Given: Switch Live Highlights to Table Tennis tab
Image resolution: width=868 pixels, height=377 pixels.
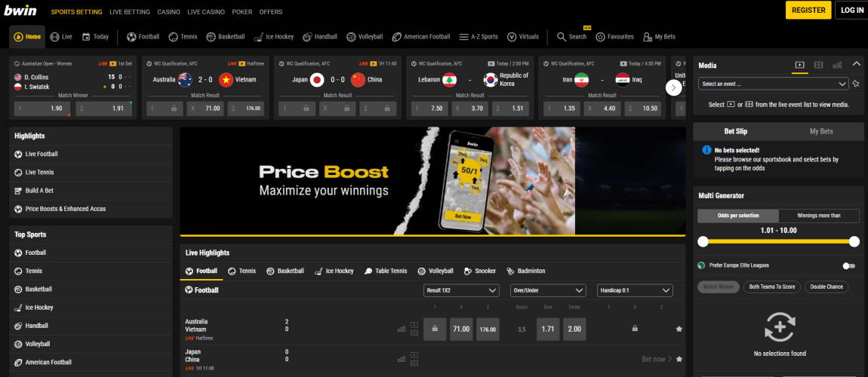Looking at the screenshot, I should click(386, 271).
